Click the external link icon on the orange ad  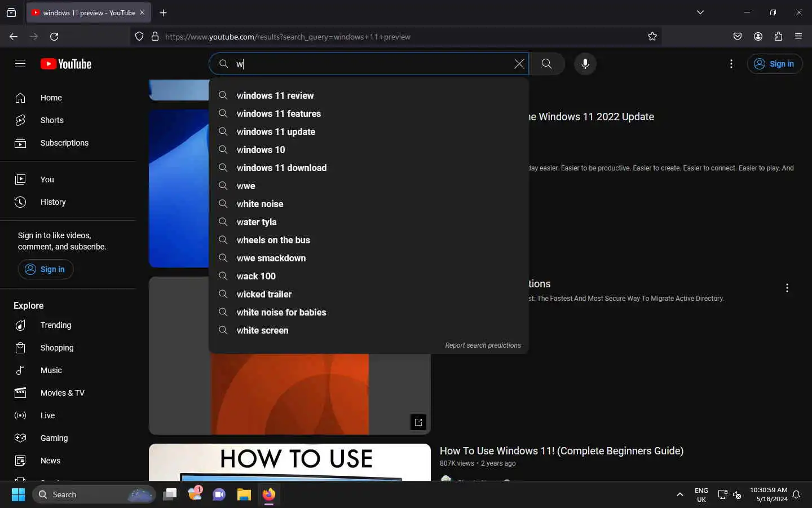coord(418,422)
